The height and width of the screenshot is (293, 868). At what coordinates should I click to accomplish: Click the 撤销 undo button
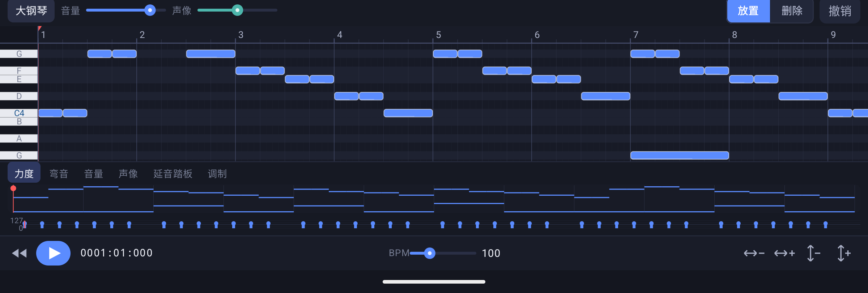click(840, 11)
